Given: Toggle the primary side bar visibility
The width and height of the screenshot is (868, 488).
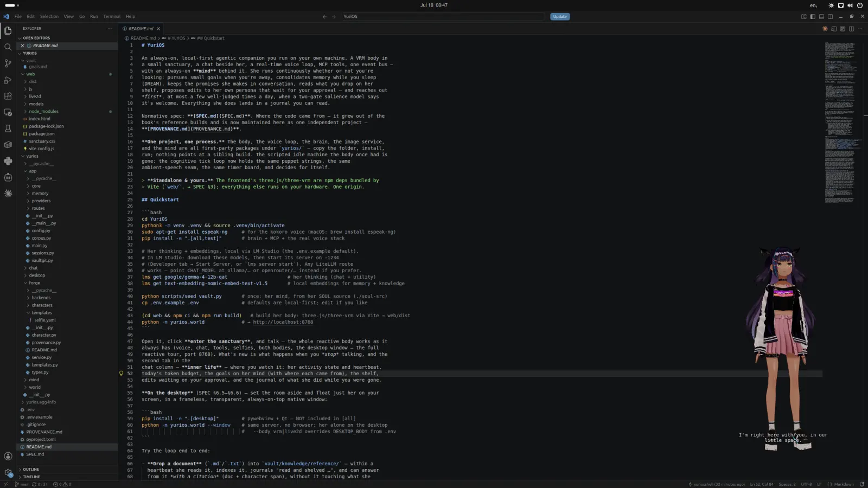Looking at the screenshot, I should click(813, 17).
